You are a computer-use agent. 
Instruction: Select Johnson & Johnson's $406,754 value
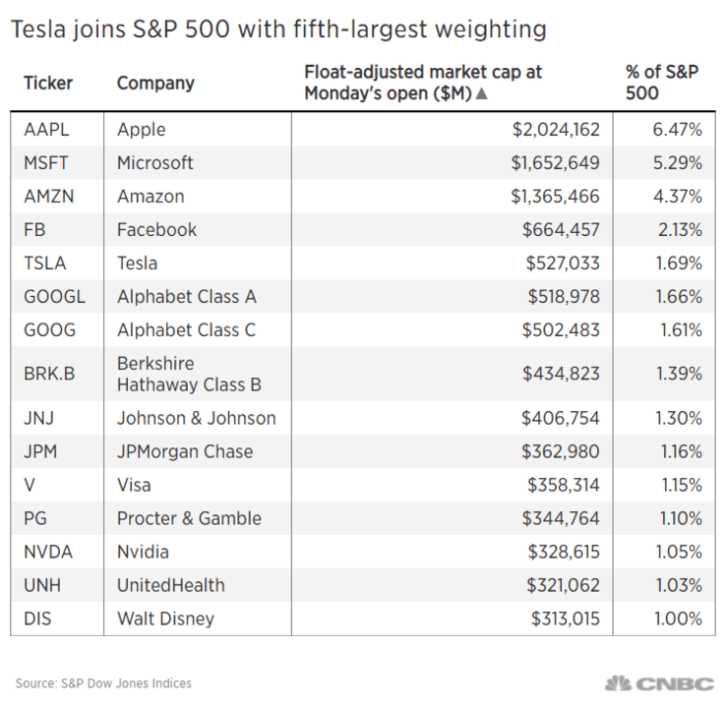coord(560,419)
